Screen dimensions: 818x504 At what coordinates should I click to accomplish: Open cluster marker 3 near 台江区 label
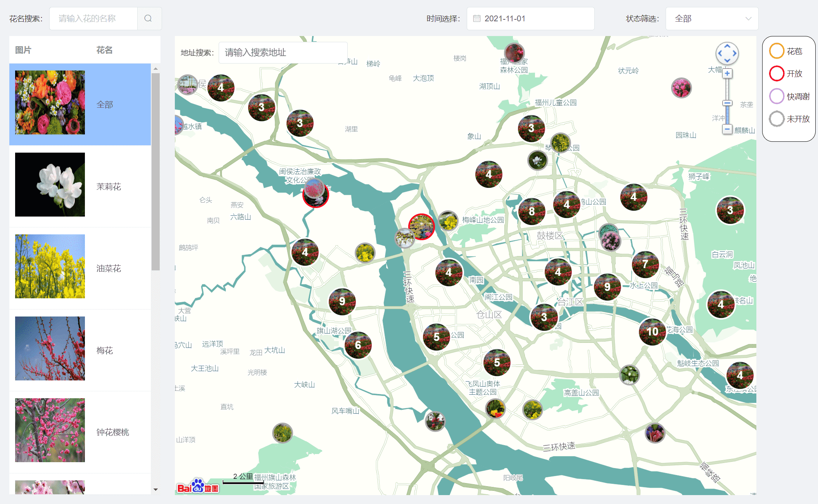[544, 317]
